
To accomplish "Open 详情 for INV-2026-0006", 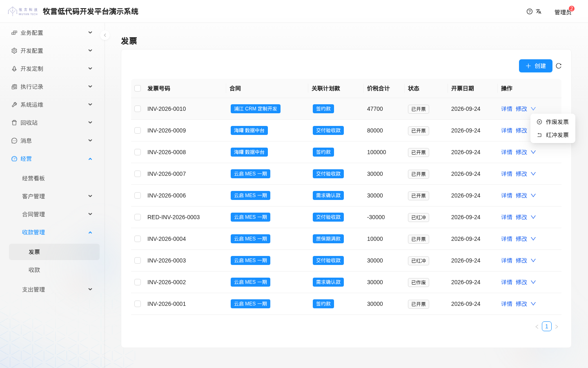I will click(x=507, y=195).
